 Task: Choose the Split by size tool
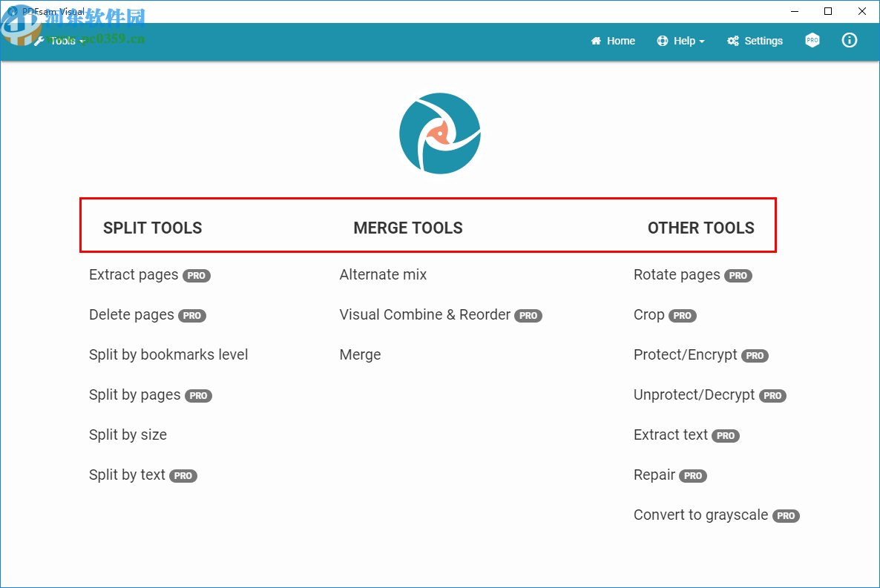[x=128, y=435]
